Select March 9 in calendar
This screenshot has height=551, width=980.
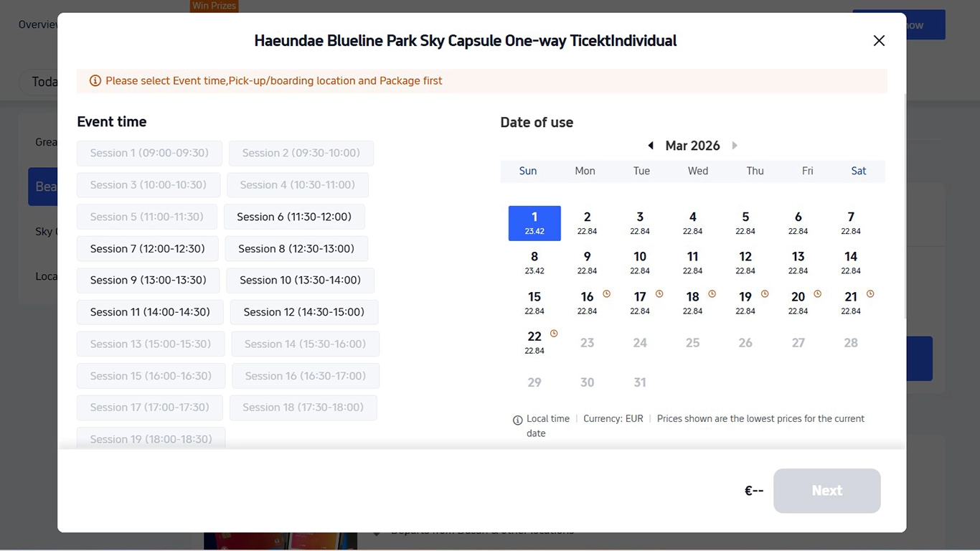point(588,263)
